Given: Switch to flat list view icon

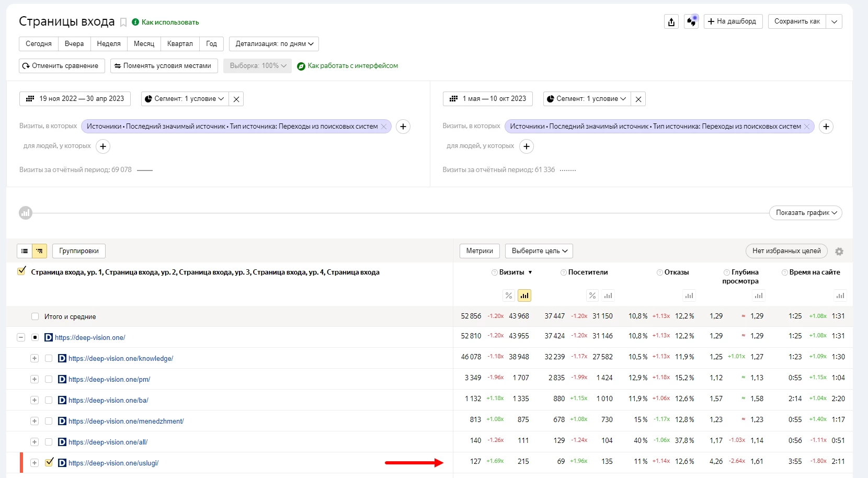Looking at the screenshot, I should pyautogui.click(x=25, y=251).
